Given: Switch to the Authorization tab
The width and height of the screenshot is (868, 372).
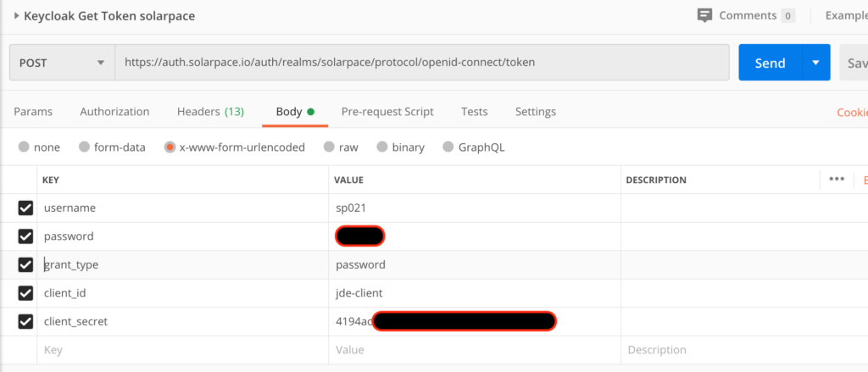Looking at the screenshot, I should click(114, 112).
